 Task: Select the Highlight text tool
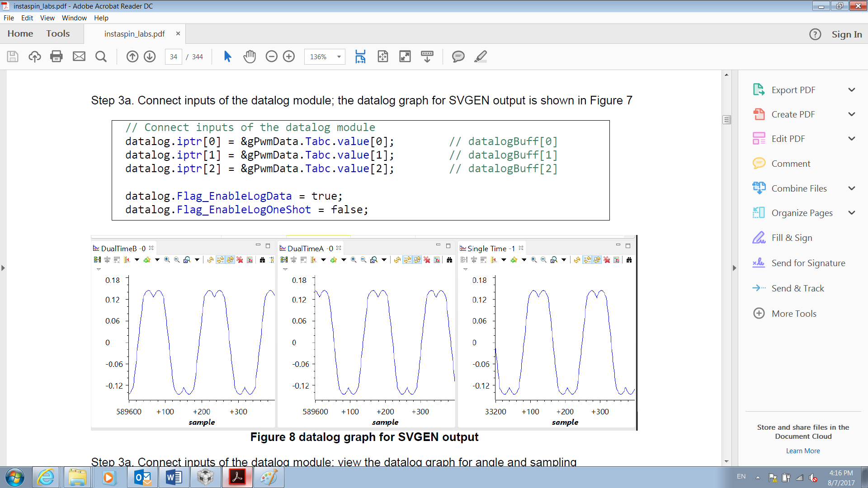click(x=481, y=56)
